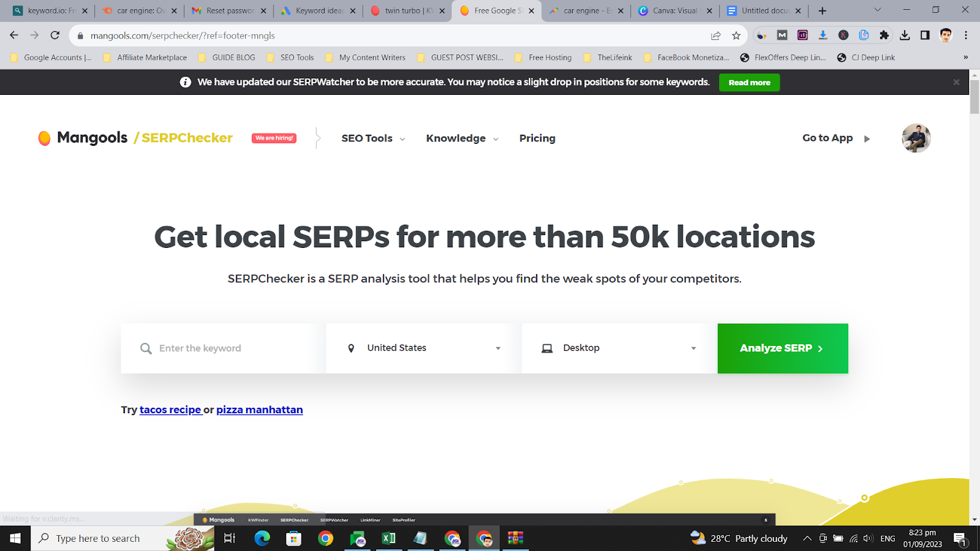Expand the SEO Tools menu
Image resolution: width=980 pixels, height=551 pixels.
373,138
